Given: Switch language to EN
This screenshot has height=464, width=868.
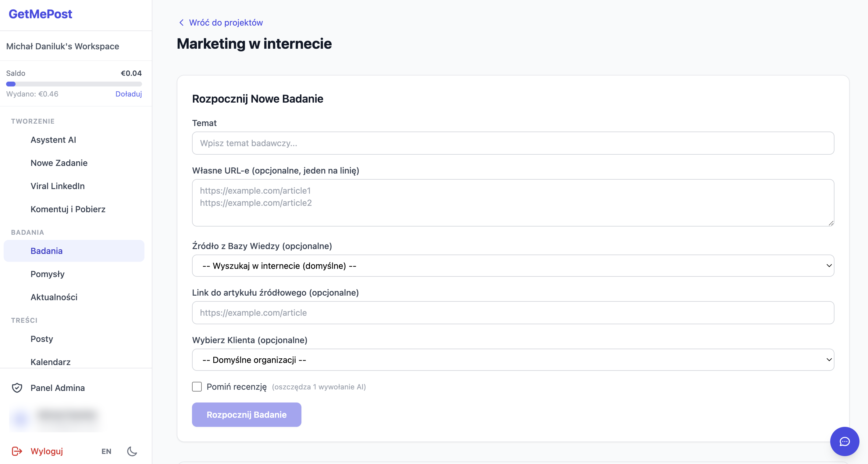Looking at the screenshot, I should [106, 451].
